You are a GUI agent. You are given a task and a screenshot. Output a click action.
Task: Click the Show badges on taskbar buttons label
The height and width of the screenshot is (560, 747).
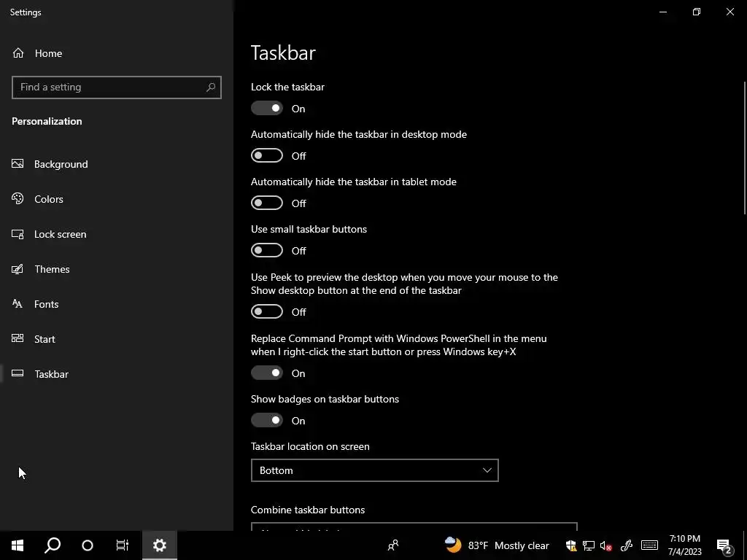[x=325, y=399]
